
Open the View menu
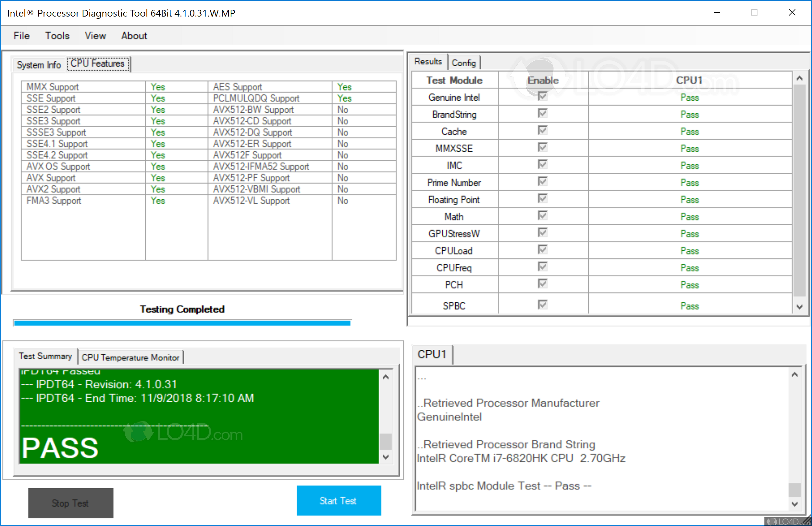(x=95, y=35)
